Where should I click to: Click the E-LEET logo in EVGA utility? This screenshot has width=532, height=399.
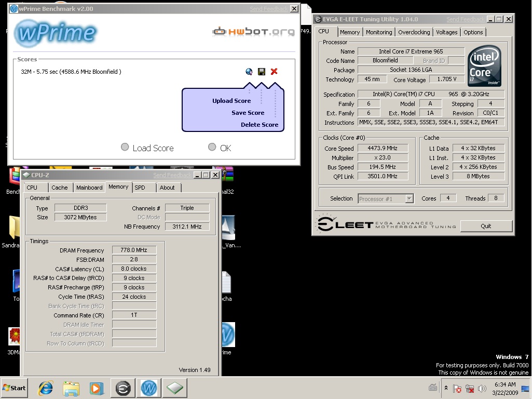386,224
